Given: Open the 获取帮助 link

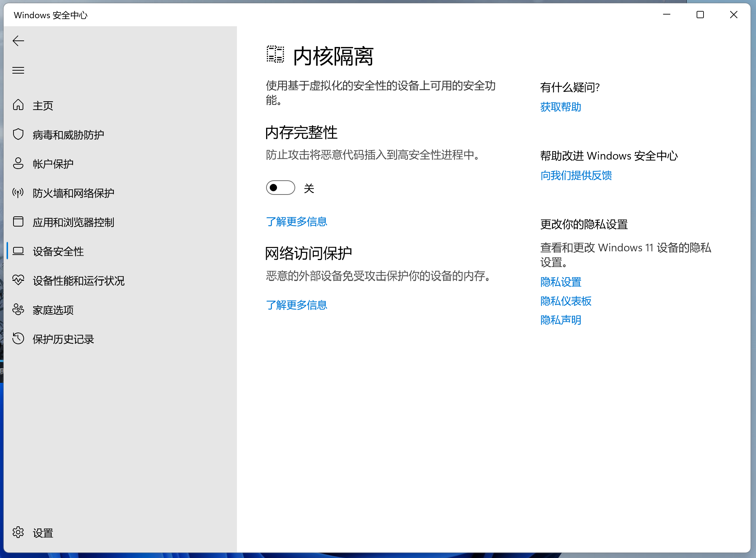Looking at the screenshot, I should (561, 107).
